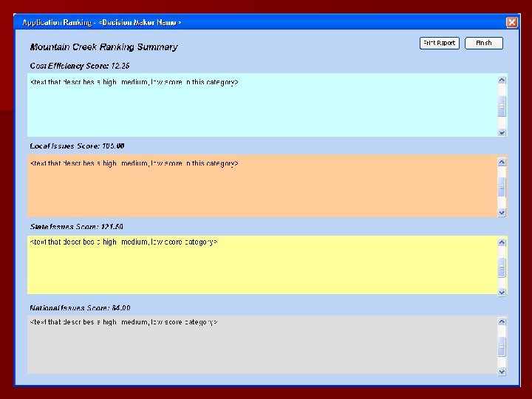Click inside the orange Local Issues text area
This screenshot has width=532, height=399.
coord(262,186)
